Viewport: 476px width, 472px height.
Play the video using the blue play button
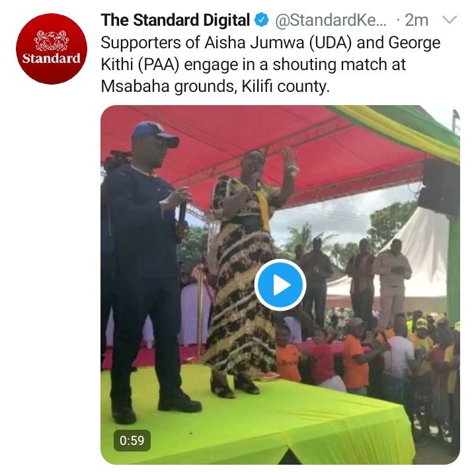tap(280, 285)
